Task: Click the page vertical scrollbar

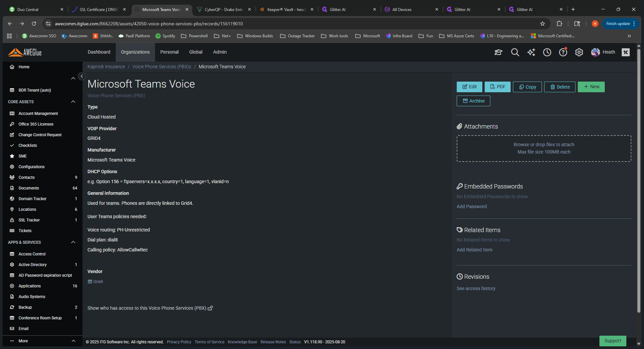Action: click(639, 180)
